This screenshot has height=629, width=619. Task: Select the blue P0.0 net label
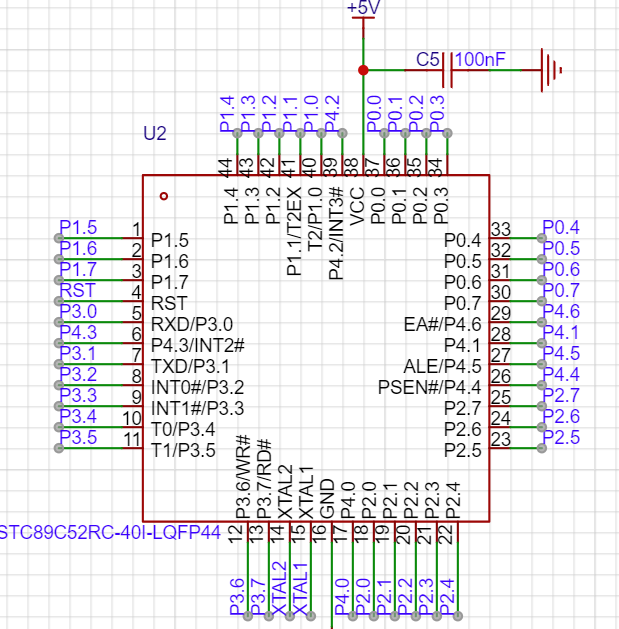point(374,114)
